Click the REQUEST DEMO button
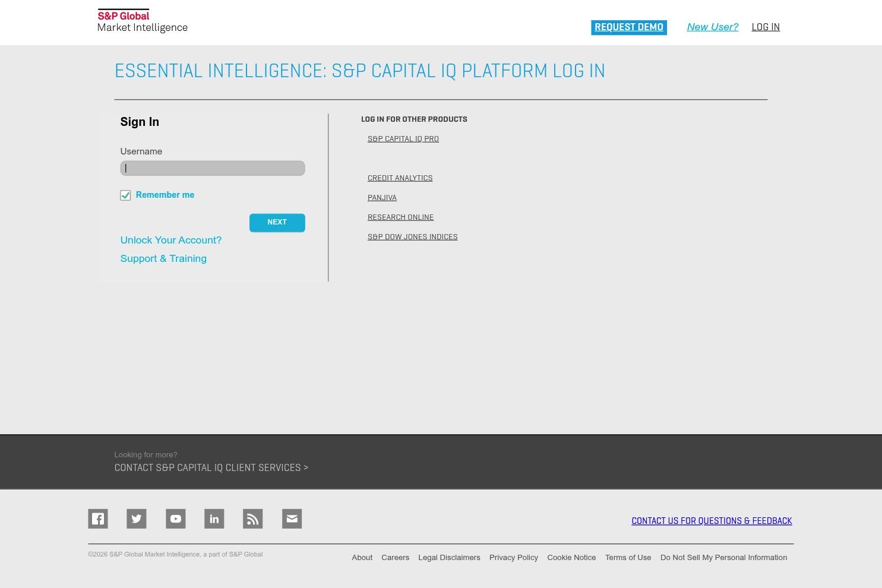 coord(629,27)
